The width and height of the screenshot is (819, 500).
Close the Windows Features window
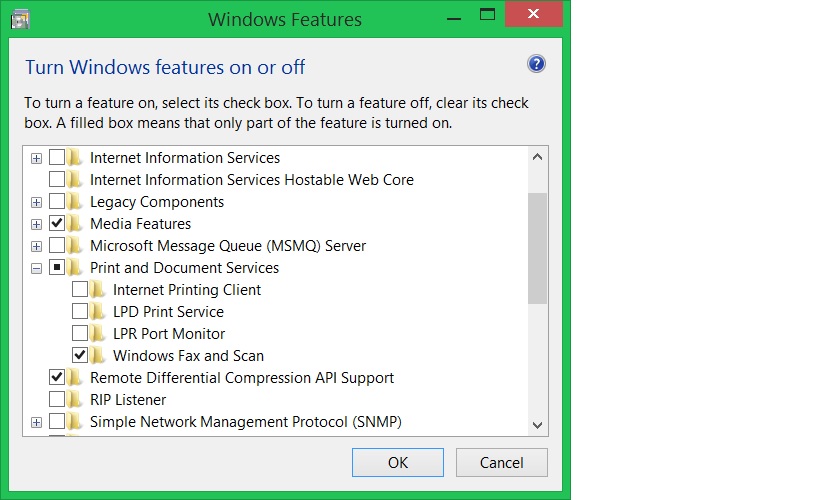pyautogui.click(x=533, y=14)
